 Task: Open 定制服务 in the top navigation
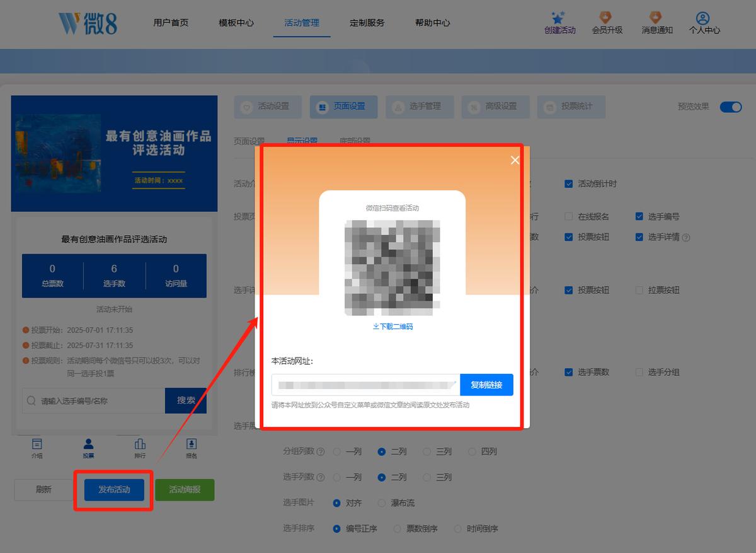tap(367, 23)
